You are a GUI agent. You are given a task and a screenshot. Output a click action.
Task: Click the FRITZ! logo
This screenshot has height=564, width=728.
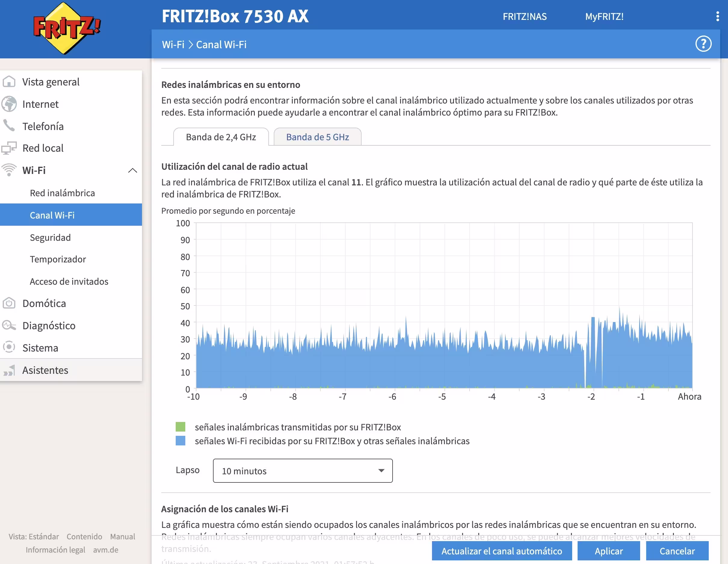coord(67,28)
